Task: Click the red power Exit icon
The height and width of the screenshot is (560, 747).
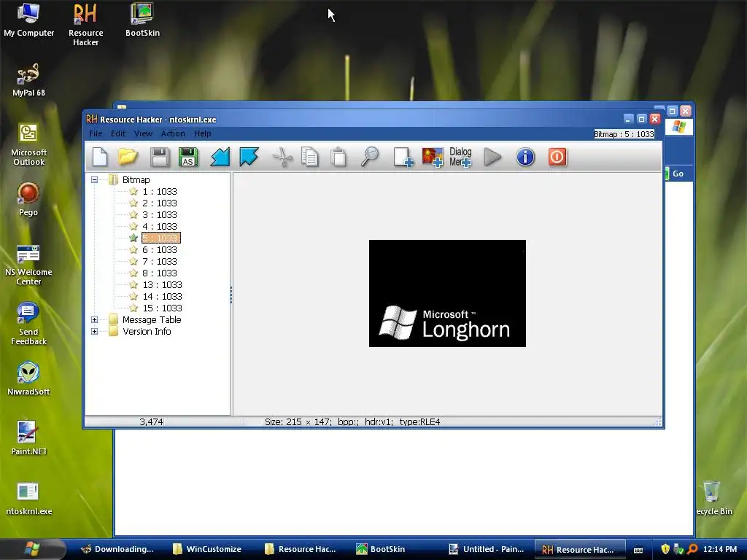Action: (x=557, y=157)
